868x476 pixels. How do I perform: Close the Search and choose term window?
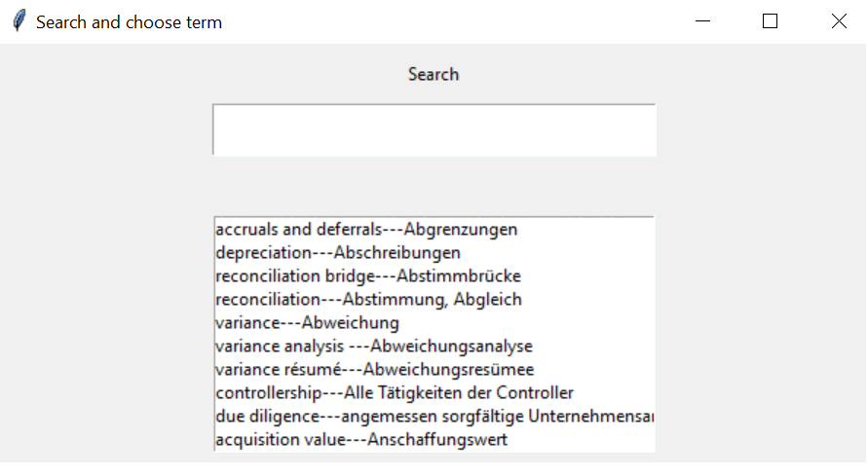click(839, 21)
